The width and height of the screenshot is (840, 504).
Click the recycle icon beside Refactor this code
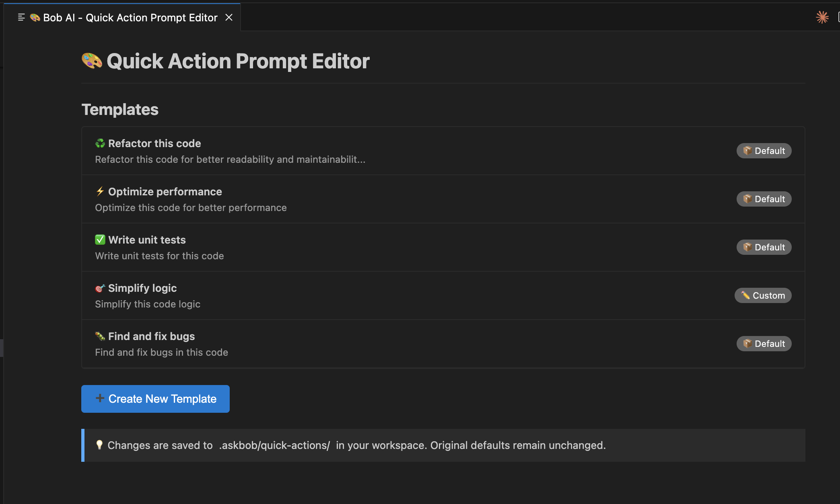100,143
